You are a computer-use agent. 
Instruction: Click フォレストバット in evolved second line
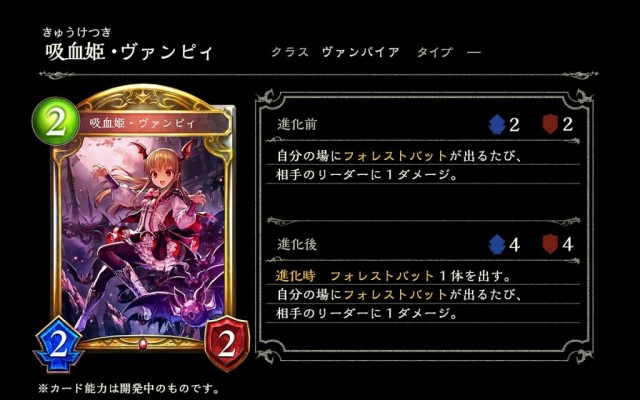[x=396, y=295]
